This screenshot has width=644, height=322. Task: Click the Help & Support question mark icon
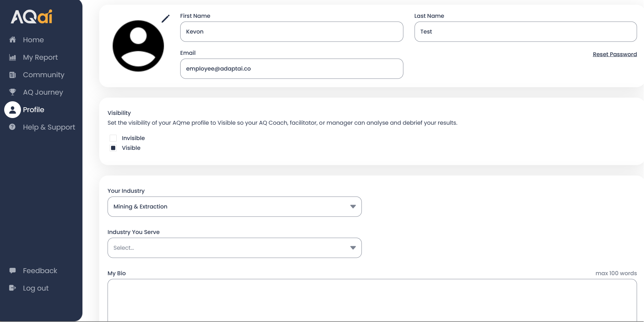tap(13, 127)
